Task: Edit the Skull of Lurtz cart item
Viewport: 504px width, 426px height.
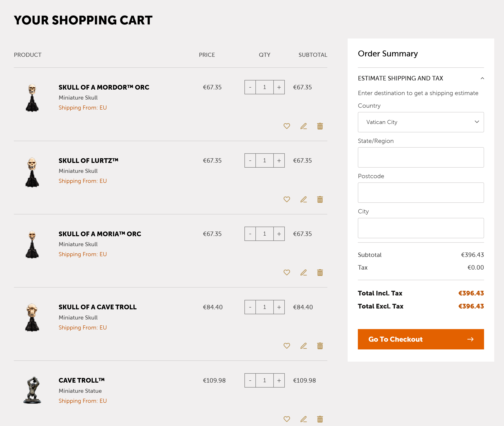Action: [303, 200]
